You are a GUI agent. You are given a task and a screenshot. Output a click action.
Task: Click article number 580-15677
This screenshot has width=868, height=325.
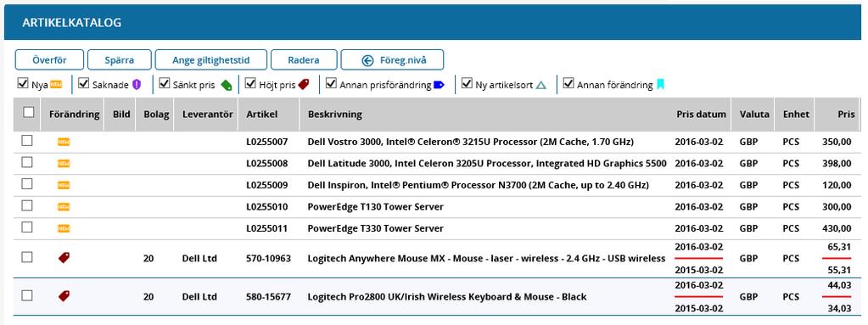(x=268, y=297)
